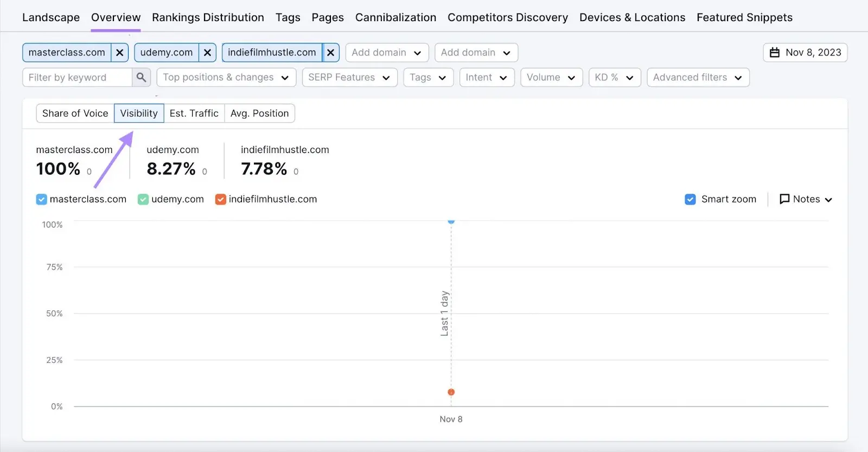Switch to the Cannibalization tab
Screen dimensions: 868x452
[395, 17]
